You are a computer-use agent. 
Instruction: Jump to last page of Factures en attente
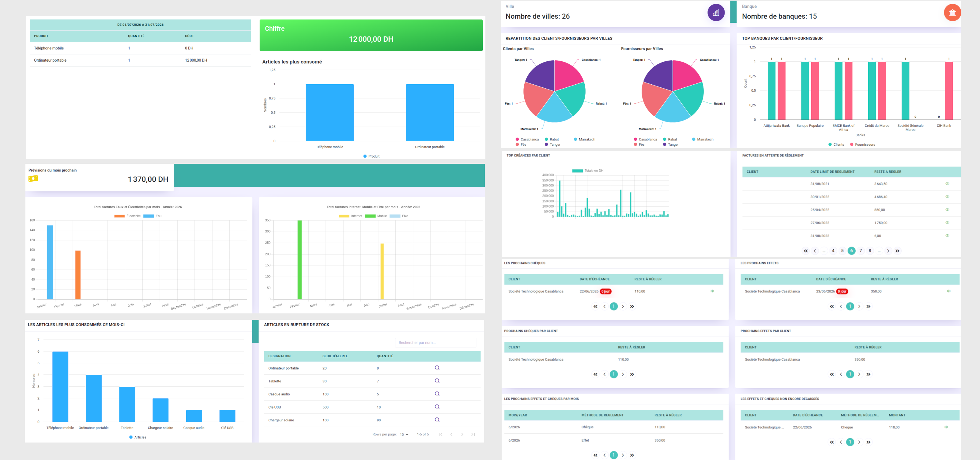[897, 251]
